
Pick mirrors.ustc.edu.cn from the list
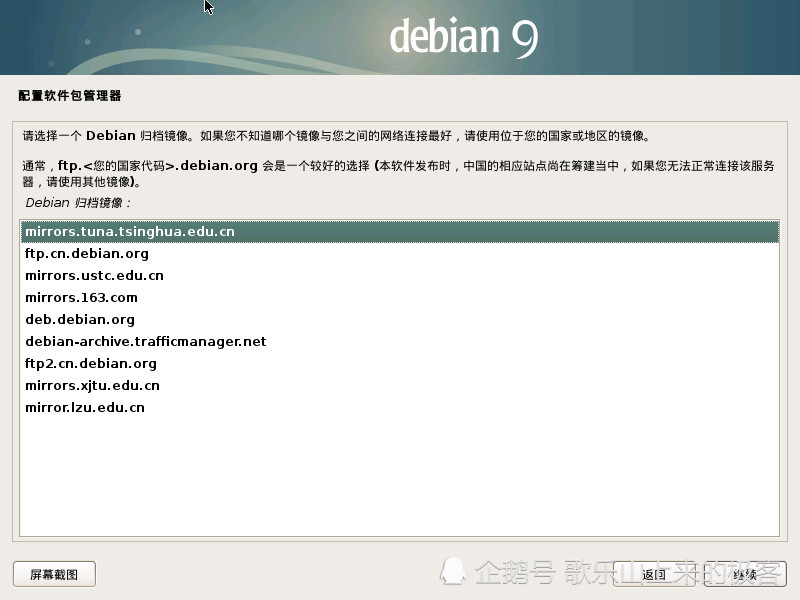(399, 276)
